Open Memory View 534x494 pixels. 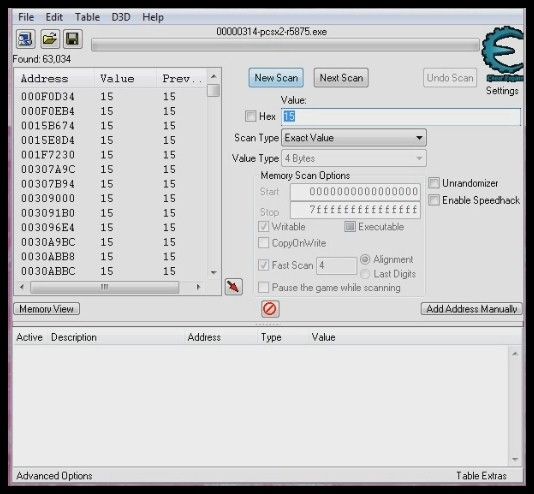pos(46,309)
